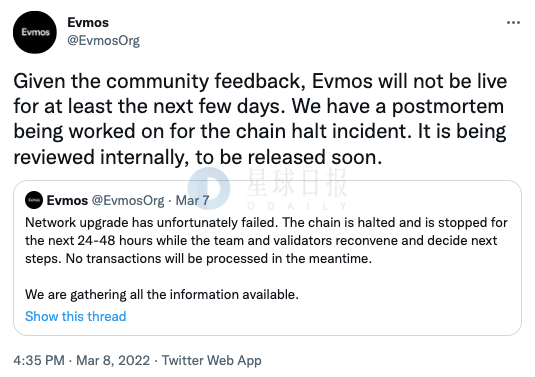The width and height of the screenshot is (535, 377).
Task: Open the @EvmosOrg handle link
Action: coord(103,40)
